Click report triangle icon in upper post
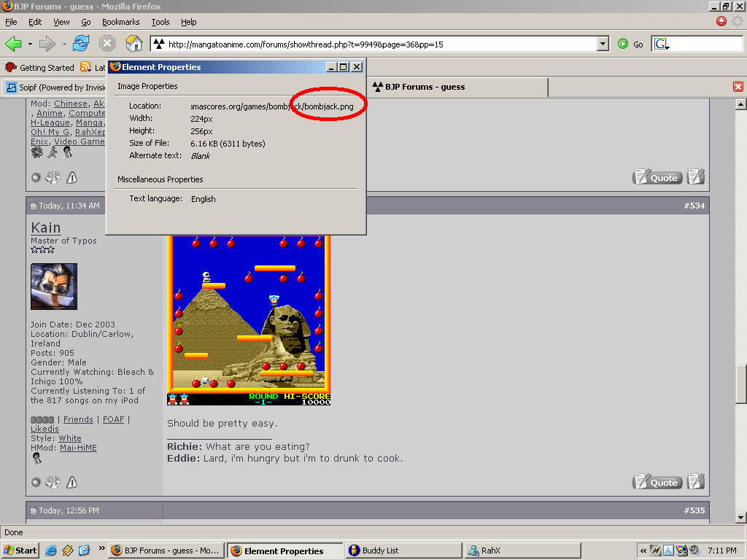Screen dimensions: 747x560 pos(71,178)
